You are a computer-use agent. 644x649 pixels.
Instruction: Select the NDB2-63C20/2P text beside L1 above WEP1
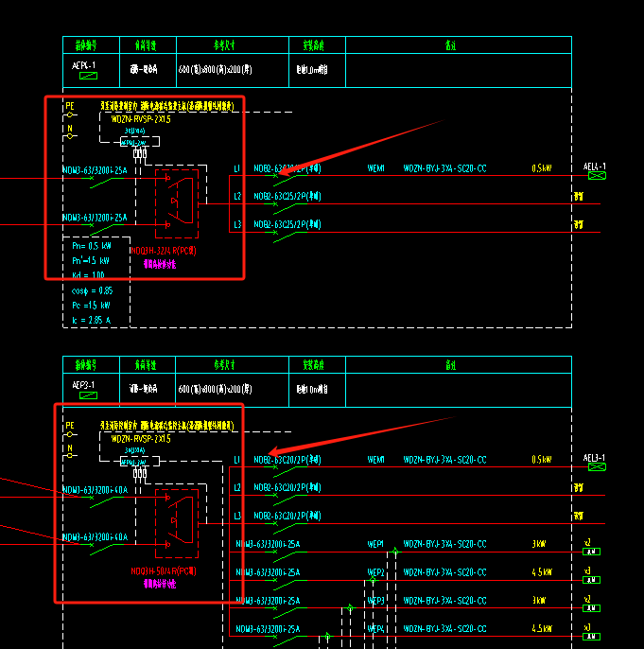click(x=287, y=460)
